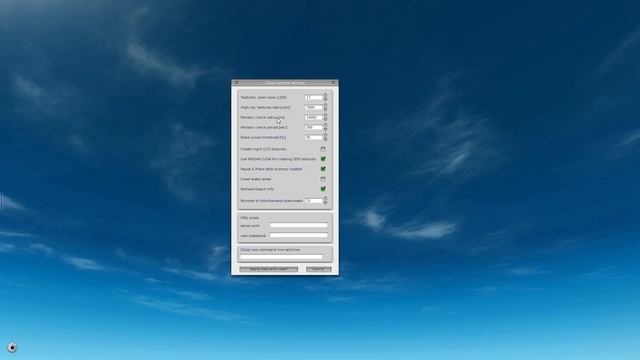Click the periodic check radius value field
The image size is (640, 360).
(x=313, y=117)
